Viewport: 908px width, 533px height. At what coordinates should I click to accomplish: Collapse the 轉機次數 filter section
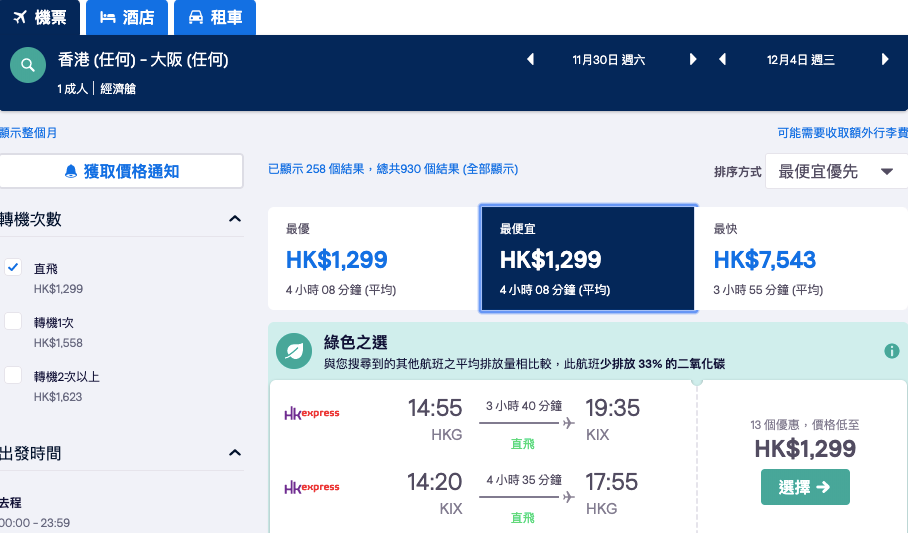[235, 219]
